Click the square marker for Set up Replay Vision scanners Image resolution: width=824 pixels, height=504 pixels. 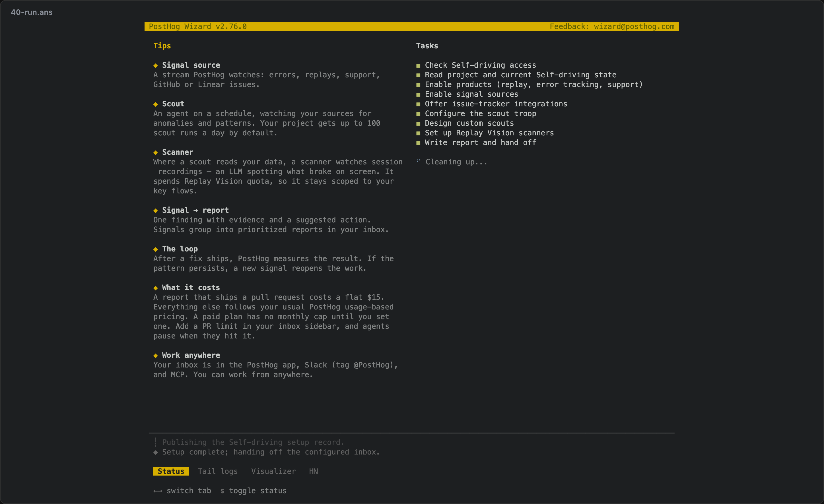418,133
